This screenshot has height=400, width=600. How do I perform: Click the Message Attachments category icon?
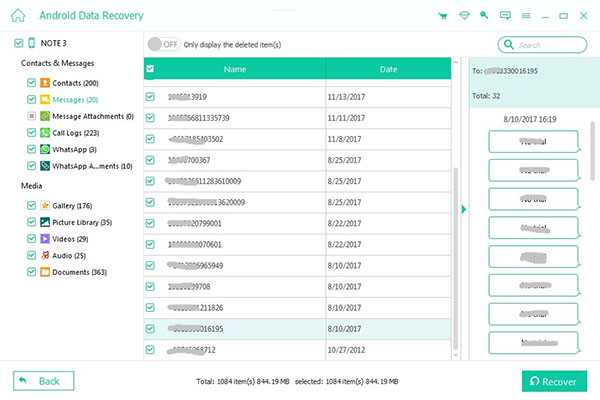pyautogui.click(x=45, y=116)
